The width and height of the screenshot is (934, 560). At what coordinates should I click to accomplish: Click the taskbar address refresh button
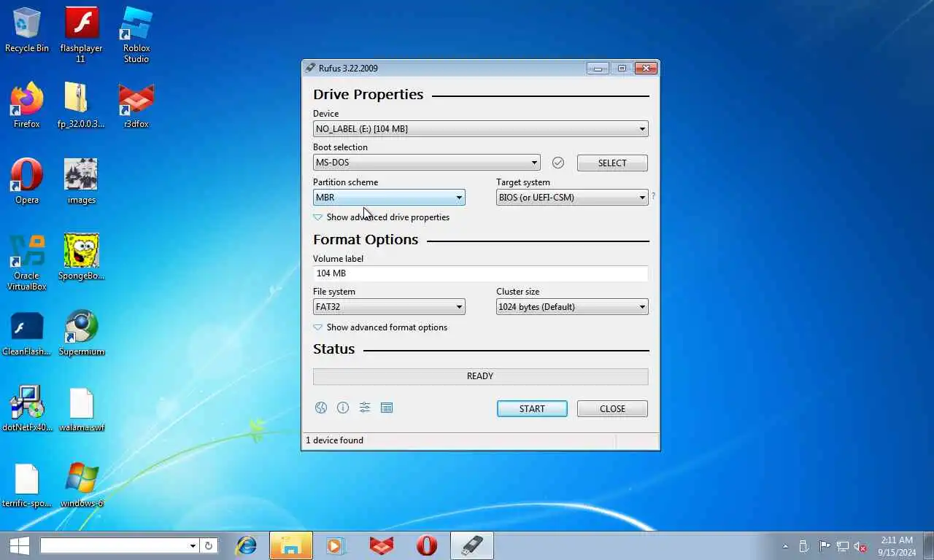tap(208, 545)
